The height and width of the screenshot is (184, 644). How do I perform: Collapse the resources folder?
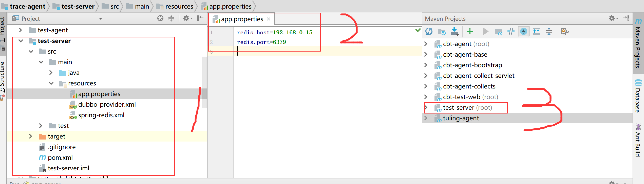pos(51,83)
